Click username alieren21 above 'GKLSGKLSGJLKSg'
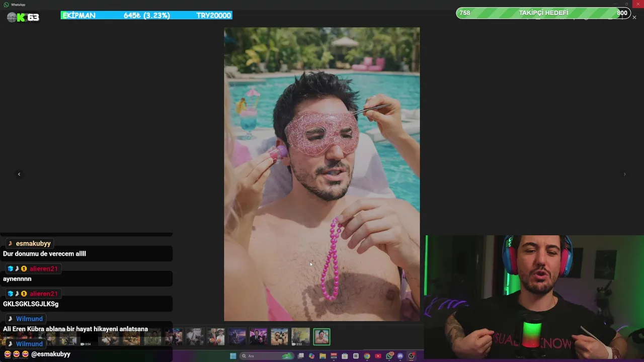 pyautogui.click(x=43, y=294)
